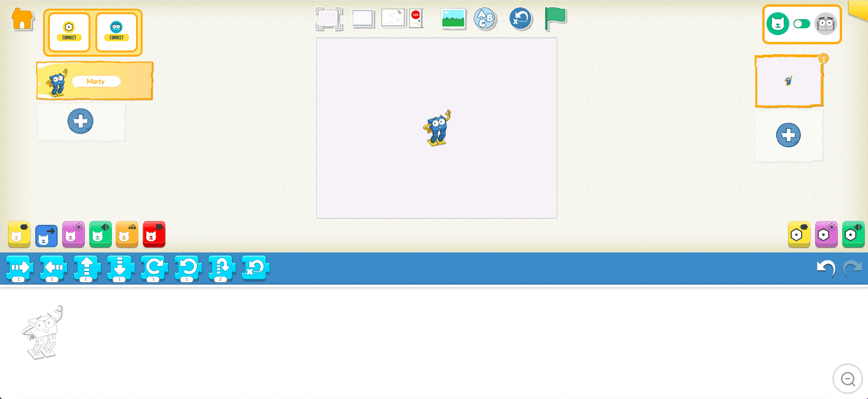The height and width of the screenshot is (399, 868).
Task: Enter full screen stage mode
Action: tap(328, 18)
